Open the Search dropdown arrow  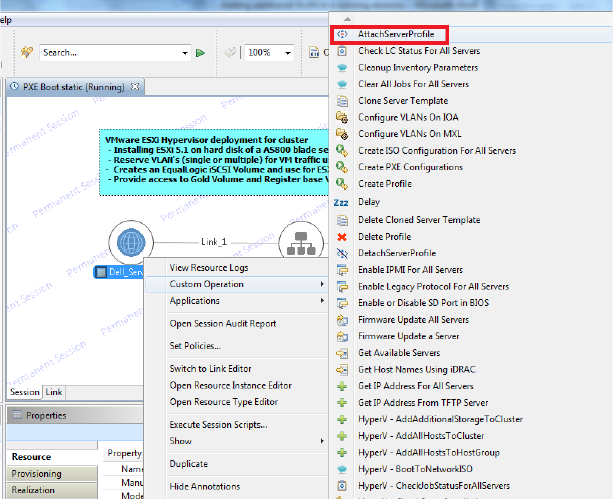coord(187,53)
